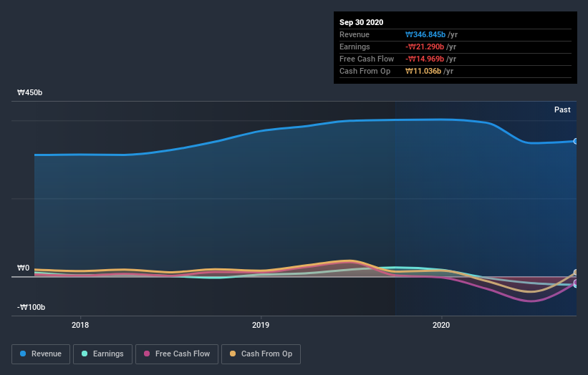Click the Cash From Op endpoint marker
588x375 pixels.
576,273
